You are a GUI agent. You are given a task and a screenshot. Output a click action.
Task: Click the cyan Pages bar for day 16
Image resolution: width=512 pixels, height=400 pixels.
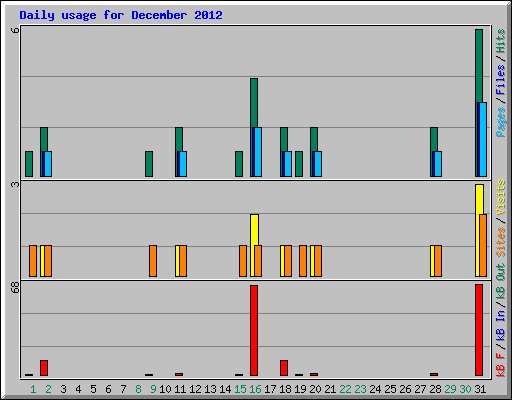click(258, 152)
